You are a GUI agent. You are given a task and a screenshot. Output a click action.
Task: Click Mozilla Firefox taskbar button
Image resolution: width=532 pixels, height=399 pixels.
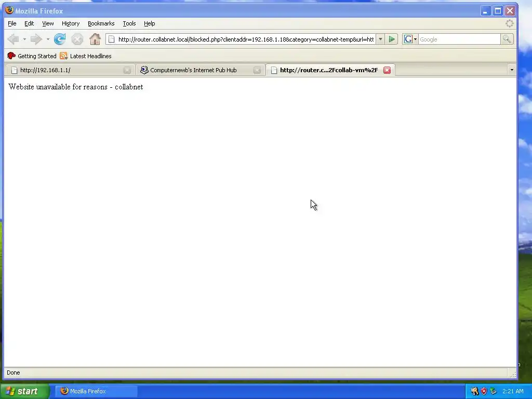(x=97, y=391)
